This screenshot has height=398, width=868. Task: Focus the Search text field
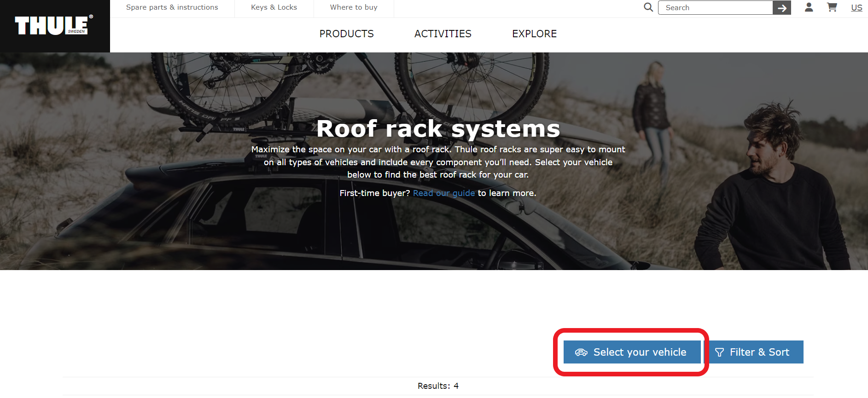715,8
